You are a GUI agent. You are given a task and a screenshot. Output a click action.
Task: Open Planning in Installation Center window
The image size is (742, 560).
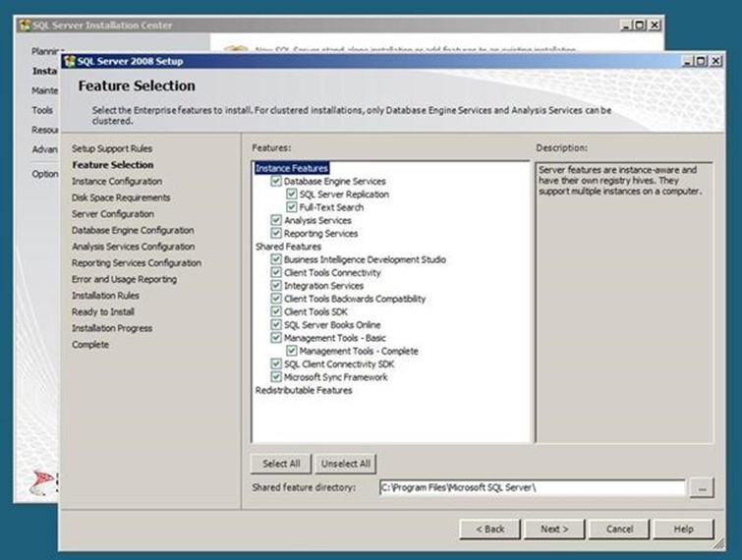(47, 51)
